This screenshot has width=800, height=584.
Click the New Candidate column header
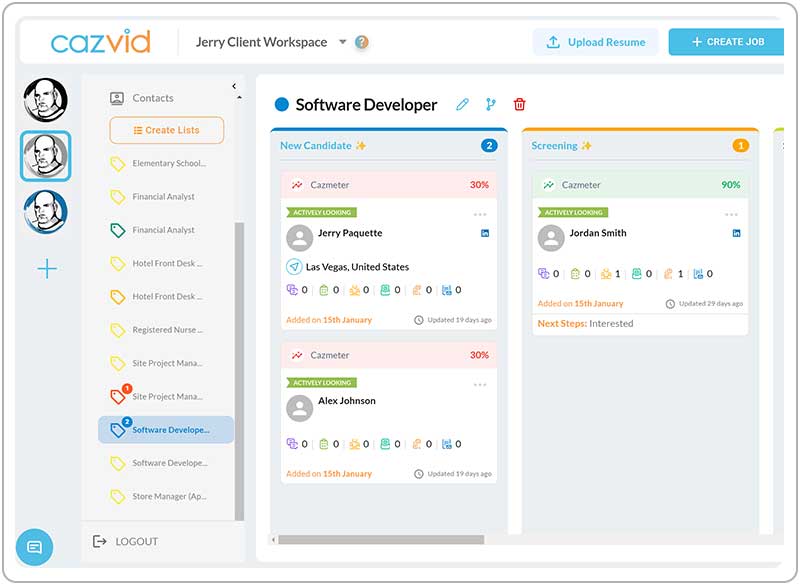coord(323,146)
